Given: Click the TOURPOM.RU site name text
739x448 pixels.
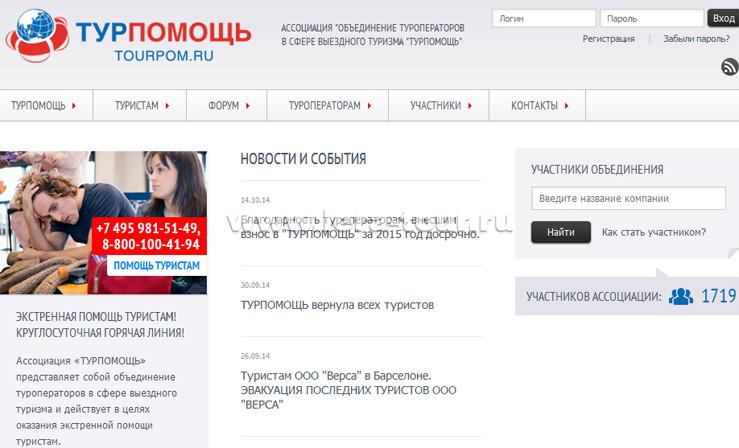Looking at the screenshot, I should (x=164, y=56).
